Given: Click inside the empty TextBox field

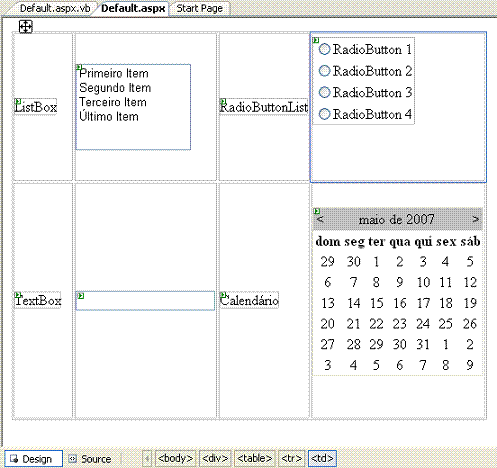Looking at the screenshot, I should pyautogui.click(x=145, y=301).
